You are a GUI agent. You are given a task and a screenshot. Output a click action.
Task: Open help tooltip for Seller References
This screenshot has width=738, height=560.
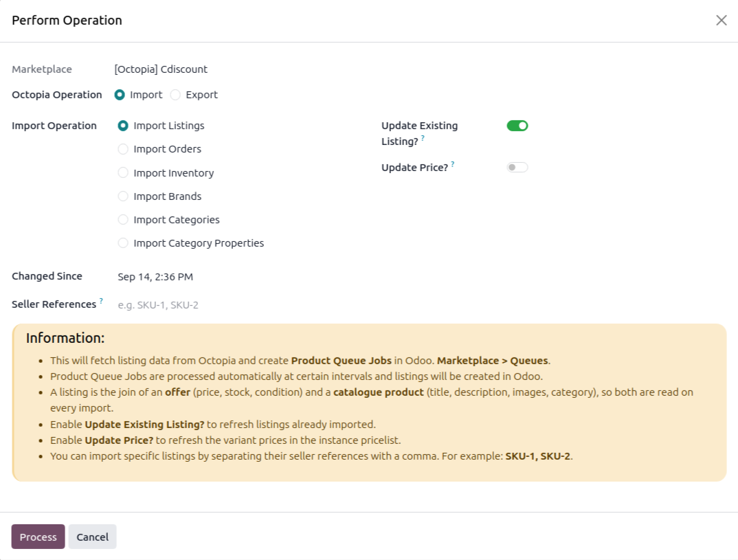click(x=101, y=301)
